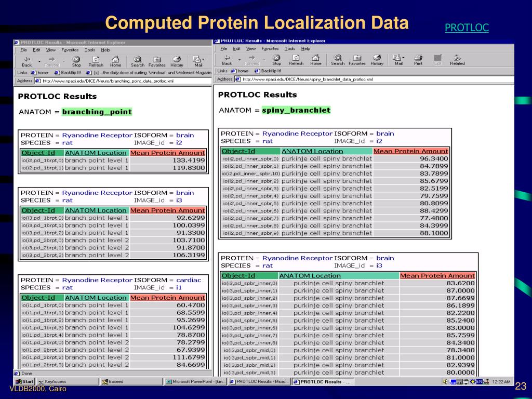532x399 pixels.
Task: Click address field containing spiny_branchlet_data_protloc.xml URL
Action: coord(364,79)
